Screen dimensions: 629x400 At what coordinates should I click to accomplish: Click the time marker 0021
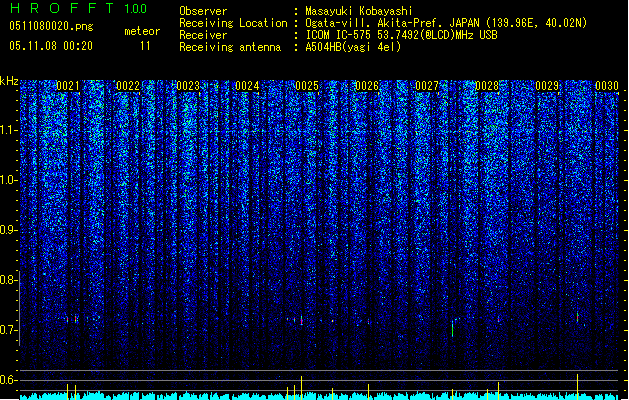tap(68, 86)
